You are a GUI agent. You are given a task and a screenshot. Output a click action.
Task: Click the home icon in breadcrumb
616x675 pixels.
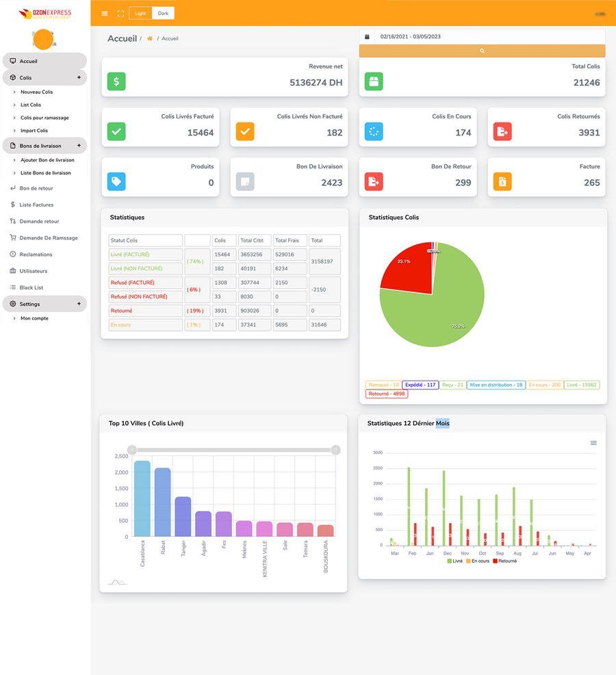(150, 38)
